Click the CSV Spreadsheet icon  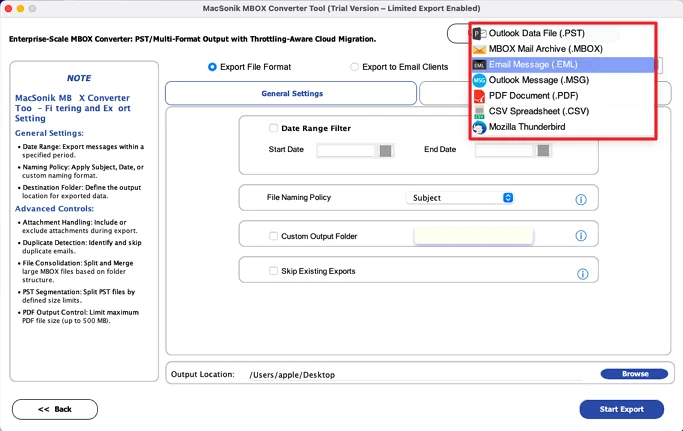479,112
